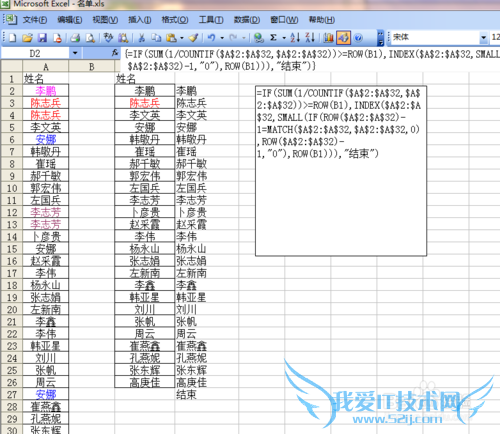Select column D cell containing 韩亚星
Viewport: 500px width, 434px height.
click(207, 297)
